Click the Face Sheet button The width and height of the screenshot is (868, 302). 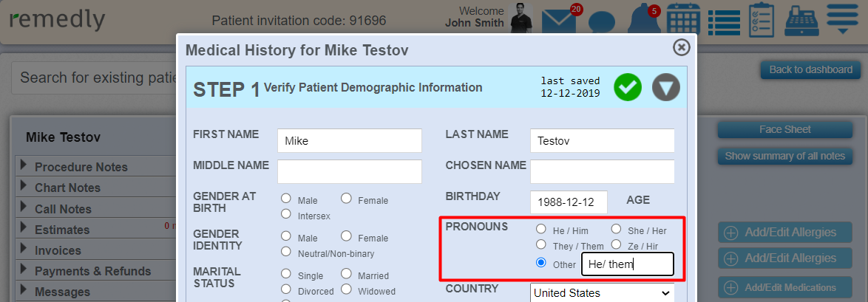(x=785, y=129)
